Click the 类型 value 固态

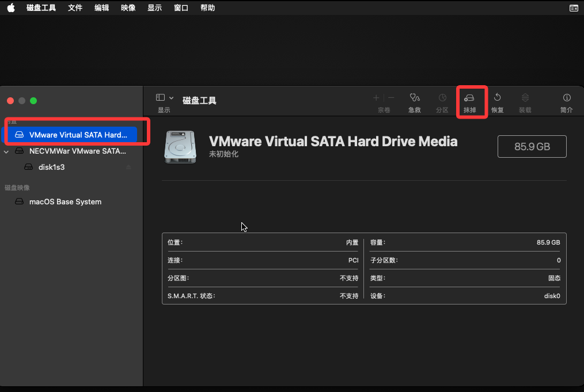(554, 278)
